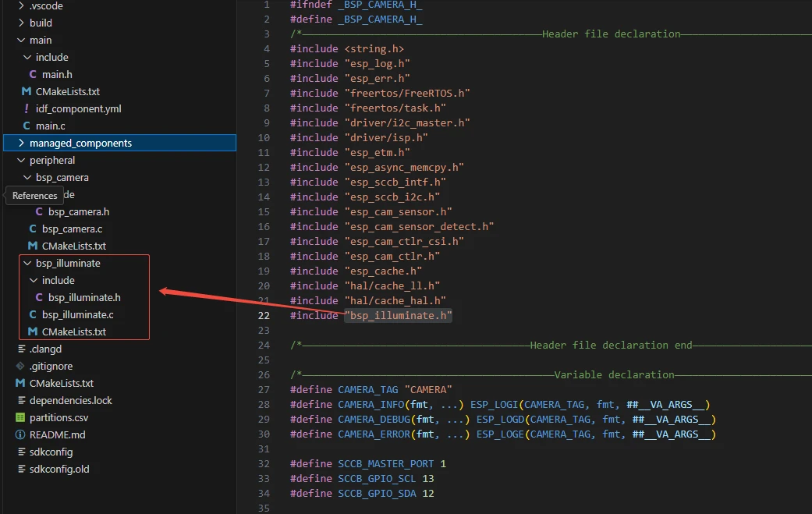Image resolution: width=812 pixels, height=514 pixels.
Task: Open bsp_illuminate.c file
Action: (x=77, y=314)
